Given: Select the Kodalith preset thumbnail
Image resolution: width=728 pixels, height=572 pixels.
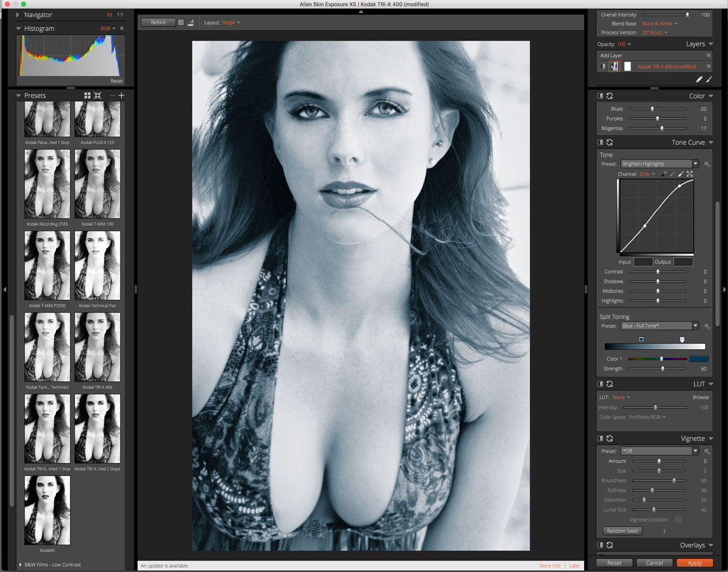Looking at the screenshot, I should click(x=47, y=510).
